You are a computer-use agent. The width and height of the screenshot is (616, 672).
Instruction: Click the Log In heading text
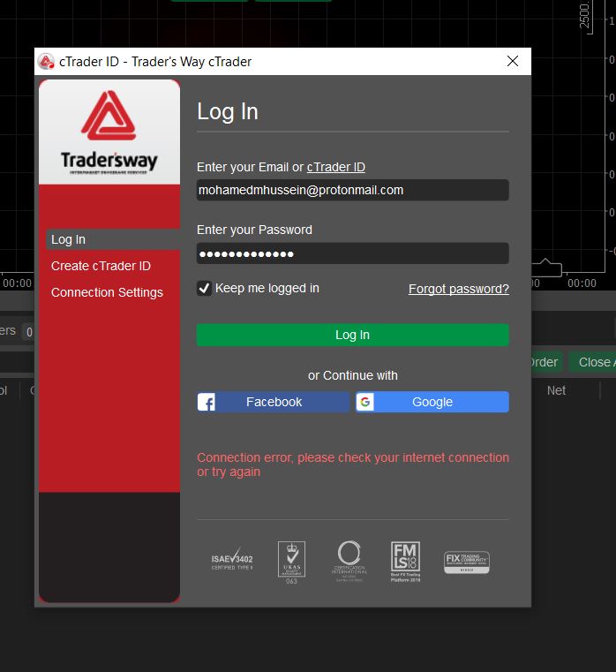(x=228, y=112)
